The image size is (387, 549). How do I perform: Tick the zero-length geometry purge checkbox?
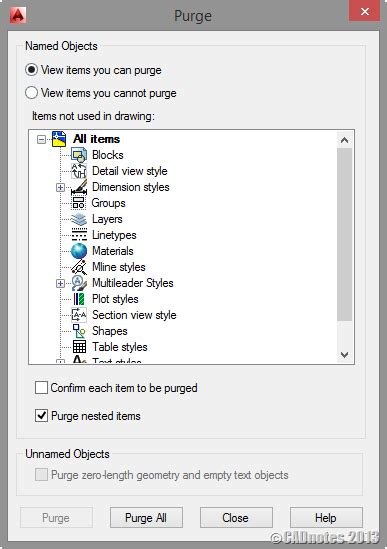41,475
